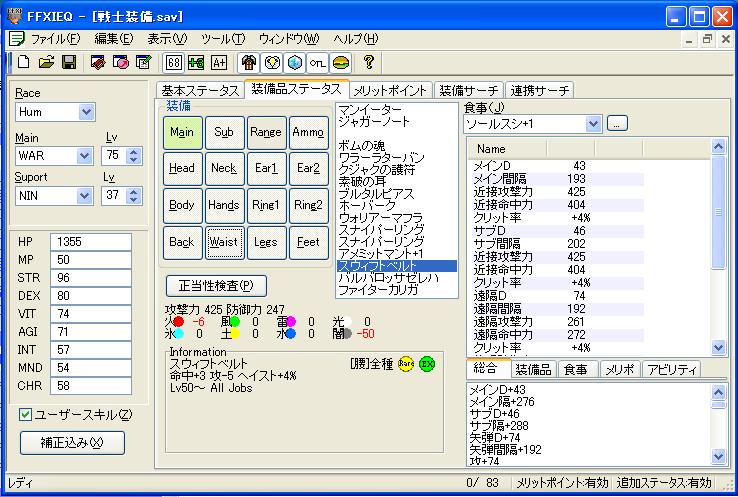The image size is (738, 497).
Task: Click the red 火 fire element dot
Action: coord(179,322)
